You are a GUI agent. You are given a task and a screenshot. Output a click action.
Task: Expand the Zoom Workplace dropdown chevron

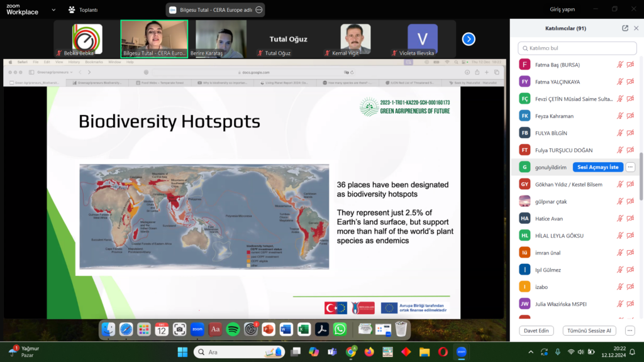coord(54,10)
